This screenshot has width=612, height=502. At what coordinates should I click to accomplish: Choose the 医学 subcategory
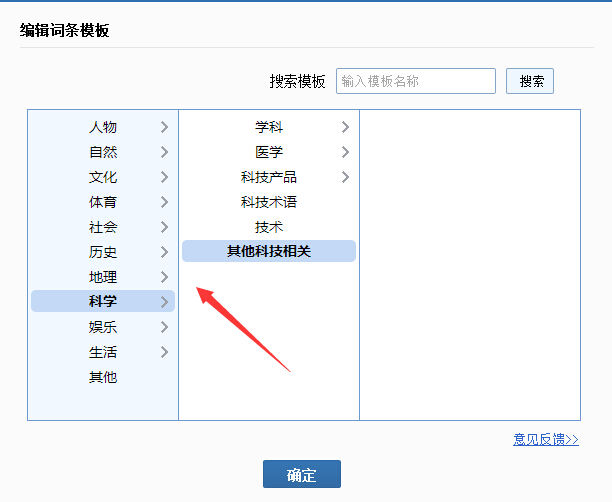[269, 152]
